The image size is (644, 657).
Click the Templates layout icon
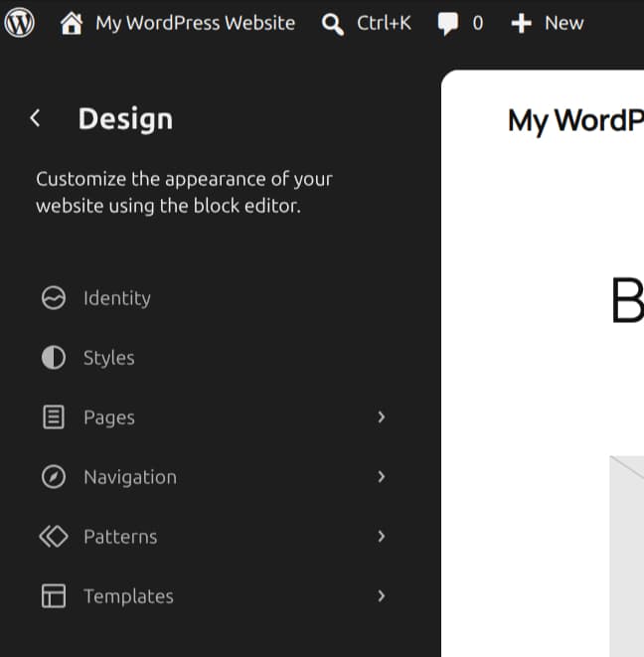click(x=54, y=595)
